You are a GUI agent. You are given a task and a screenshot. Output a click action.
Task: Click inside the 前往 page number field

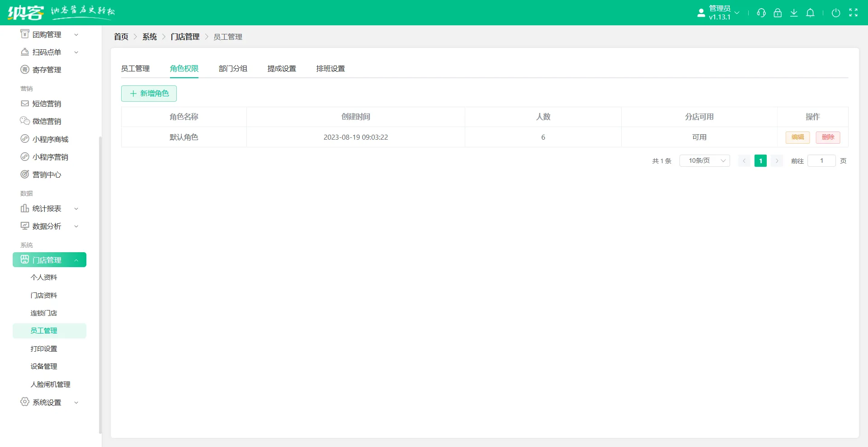click(821, 160)
